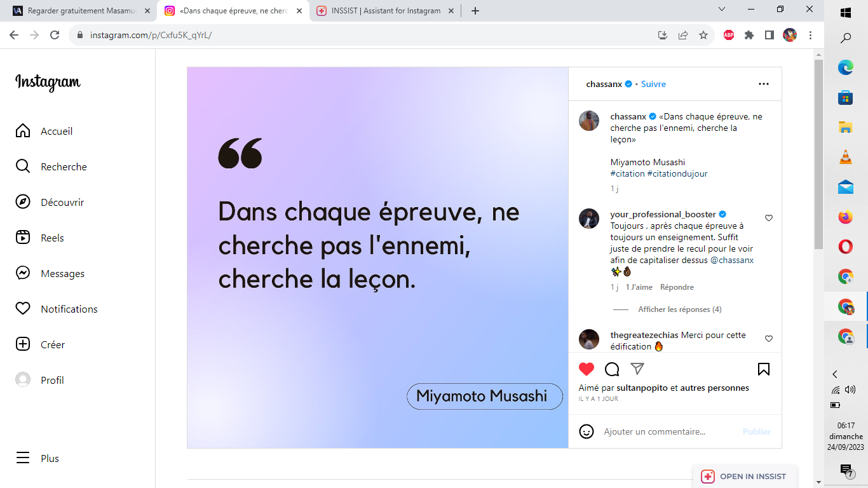The height and width of the screenshot is (488, 868).
Task: Toggle the bookmark save icon
Action: 764,369
